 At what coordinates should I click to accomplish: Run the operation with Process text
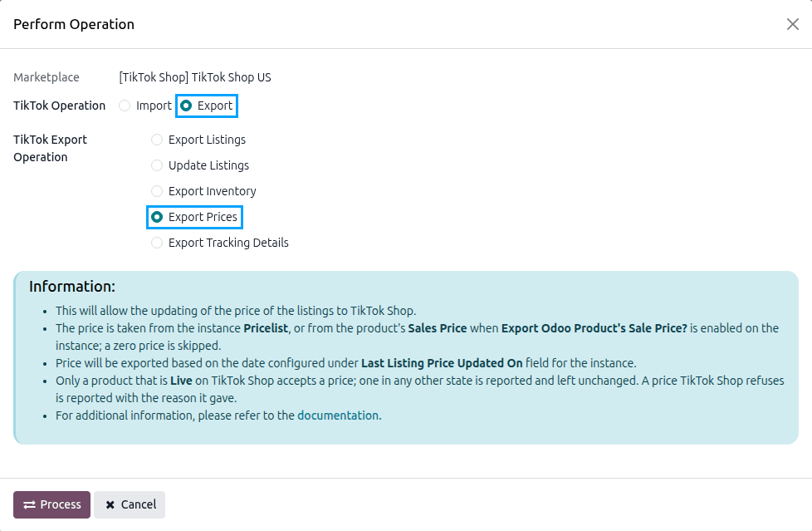tap(61, 504)
